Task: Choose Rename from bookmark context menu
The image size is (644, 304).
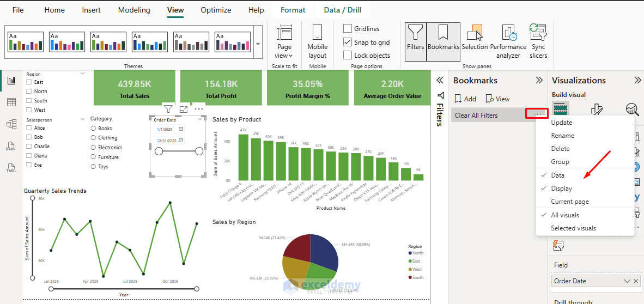Action: click(585, 136)
